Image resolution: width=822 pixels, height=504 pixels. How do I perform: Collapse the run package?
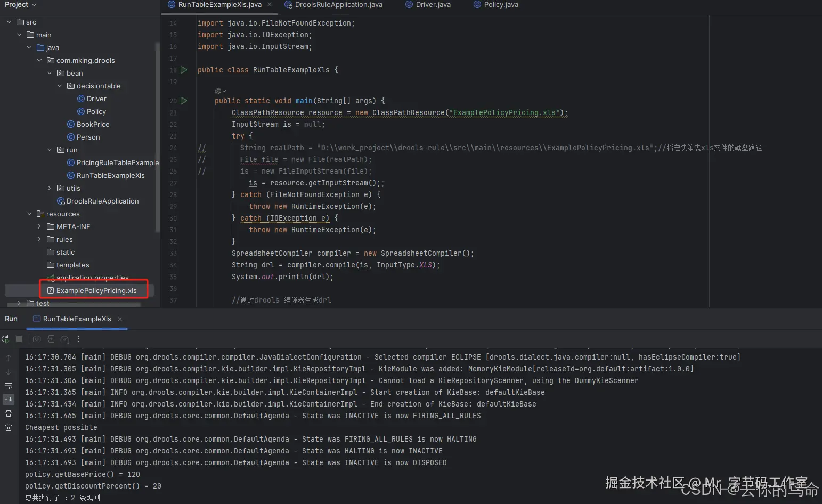click(50, 150)
